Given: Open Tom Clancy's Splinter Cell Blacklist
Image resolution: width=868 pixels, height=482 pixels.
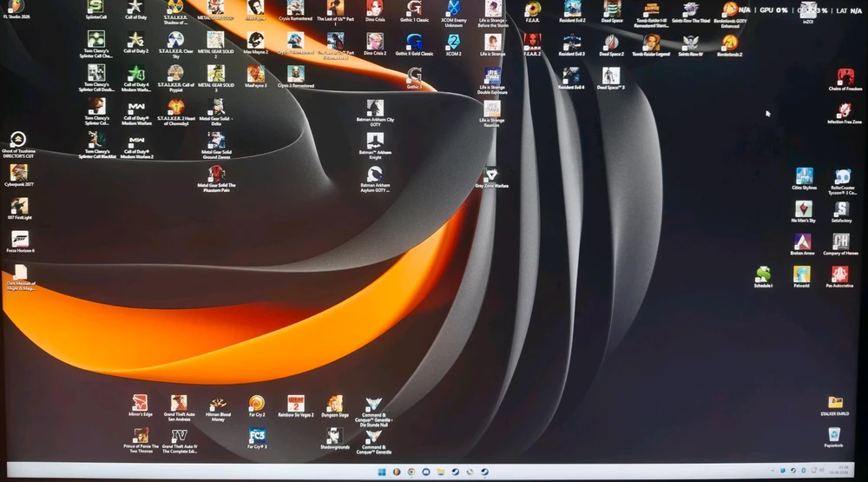Looking at the screenshot, I should (x=97, y=145).
